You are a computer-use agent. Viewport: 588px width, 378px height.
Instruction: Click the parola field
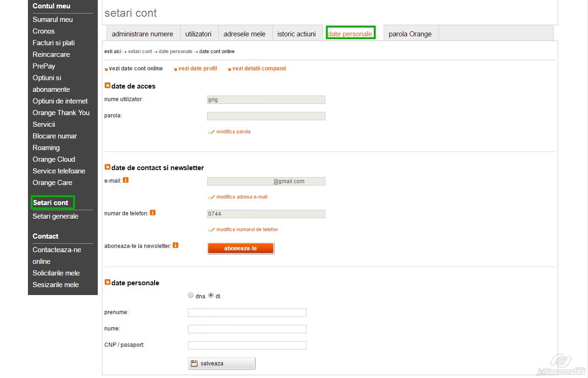(x=266, y=116)
